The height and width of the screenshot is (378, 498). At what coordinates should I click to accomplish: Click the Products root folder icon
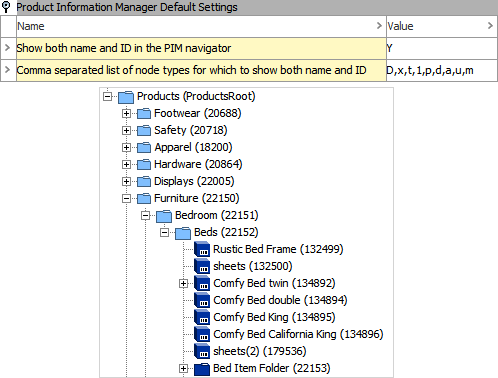tap(126, 97)
